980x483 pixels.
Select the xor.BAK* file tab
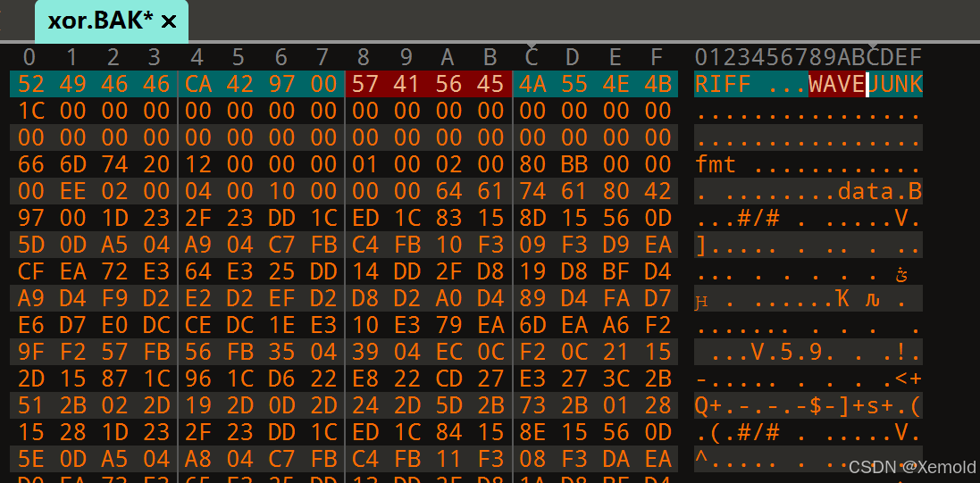pyautogui.click(x=112, y=21)
